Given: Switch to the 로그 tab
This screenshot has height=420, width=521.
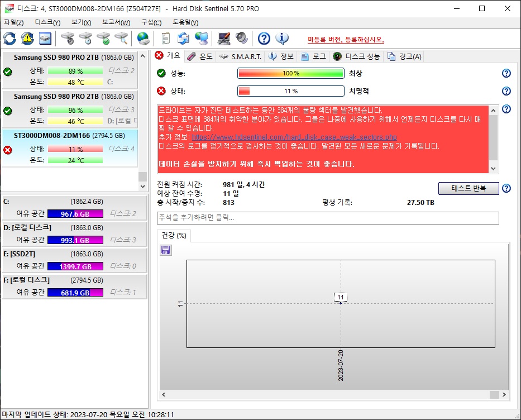Looking at the screenshot, I should click(313, 57).
